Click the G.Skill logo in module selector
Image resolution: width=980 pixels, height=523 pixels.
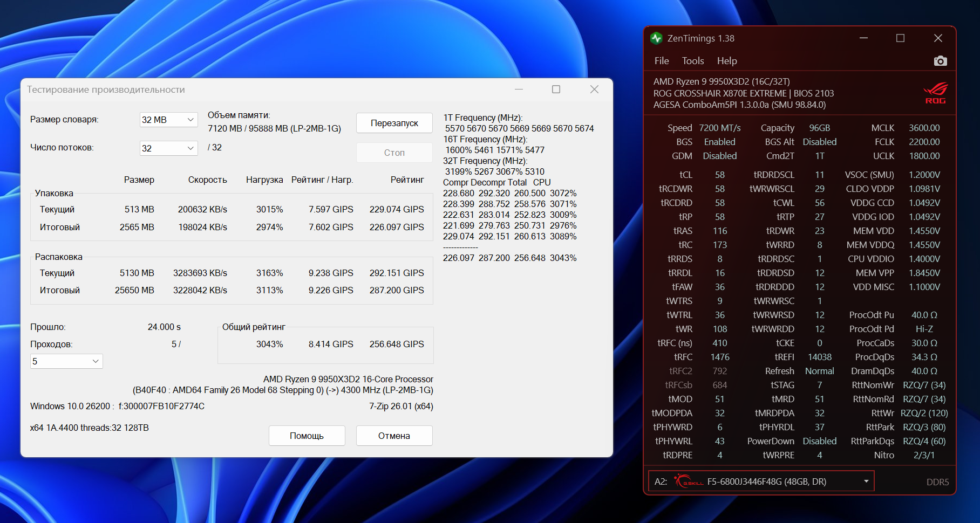(689, 481)
